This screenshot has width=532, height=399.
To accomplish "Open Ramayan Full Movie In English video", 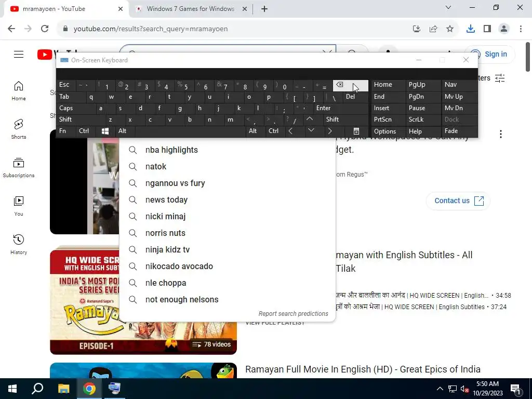I will (363, 369).
